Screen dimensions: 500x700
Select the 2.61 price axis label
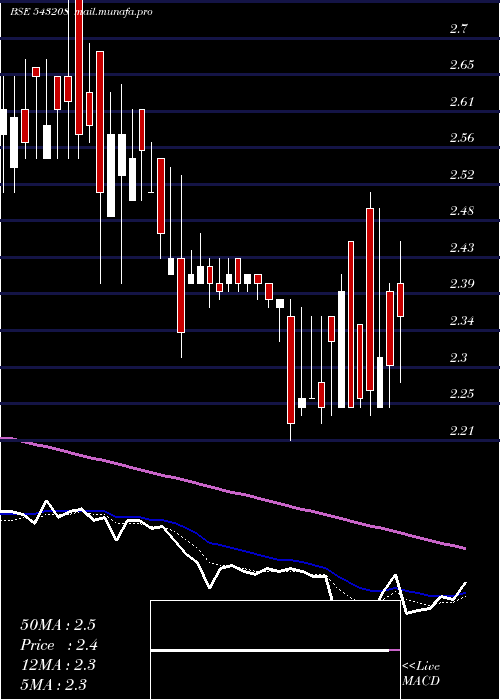click(x=462, y=102)
